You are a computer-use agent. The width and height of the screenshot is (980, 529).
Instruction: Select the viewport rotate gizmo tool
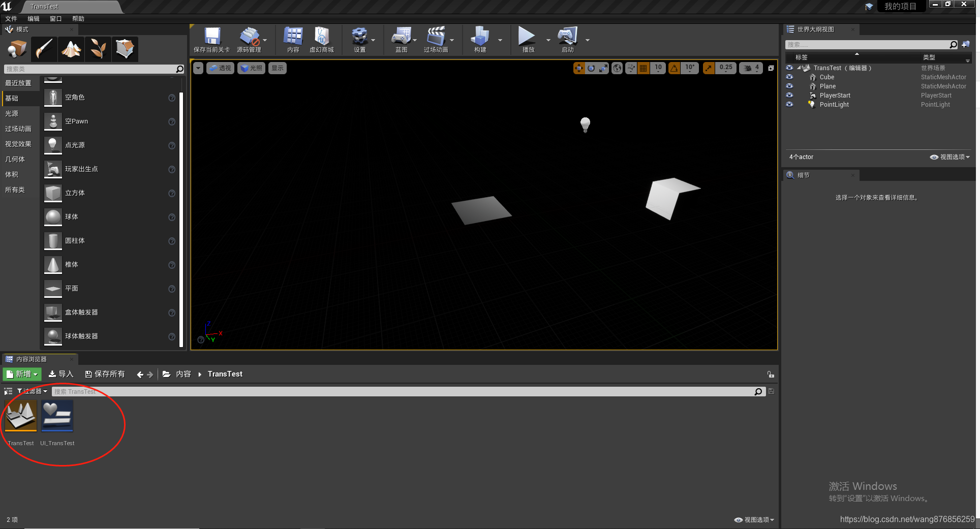[x=591, y=68]
